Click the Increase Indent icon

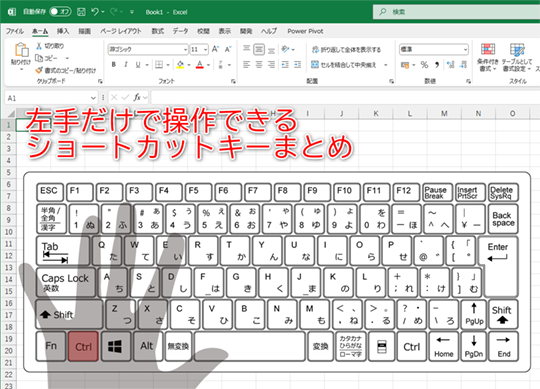[298, 64]
